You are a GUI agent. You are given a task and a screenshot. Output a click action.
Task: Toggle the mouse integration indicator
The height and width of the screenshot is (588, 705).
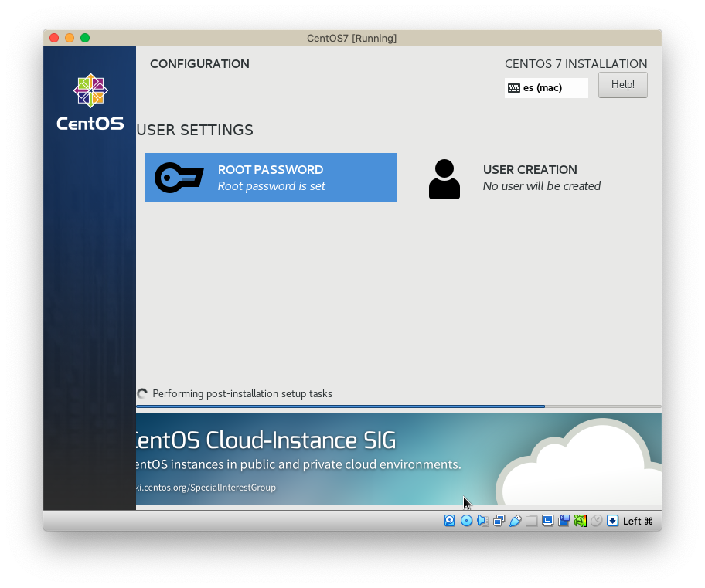(596, 521)
